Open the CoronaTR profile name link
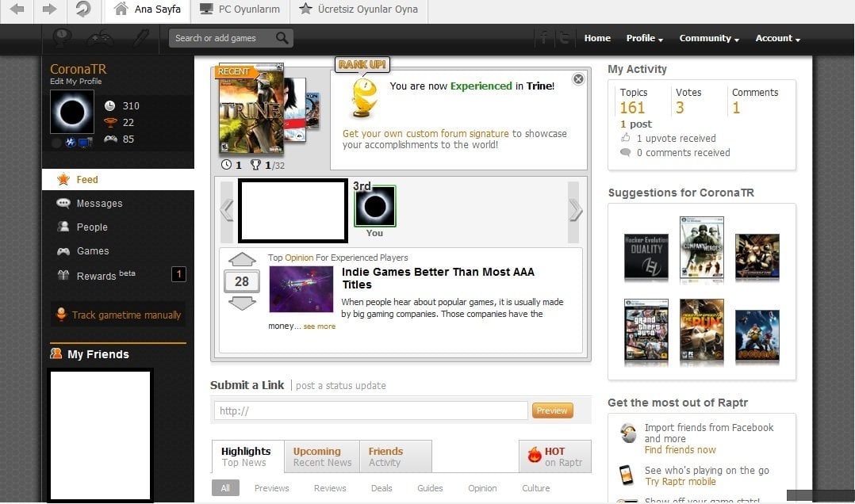This screenshot has height=504, width=855. click(78, 69)
